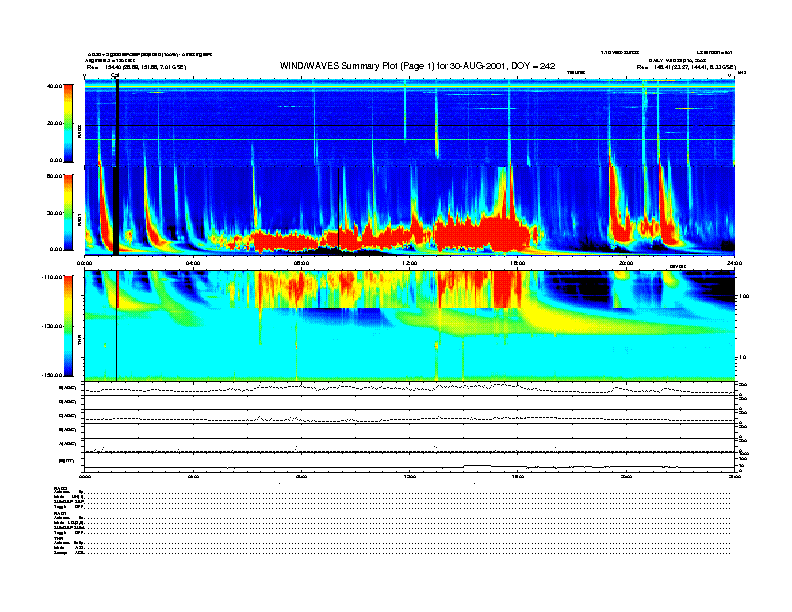Click the TNR color scale bar
The image size is (792, 612).
68,326
